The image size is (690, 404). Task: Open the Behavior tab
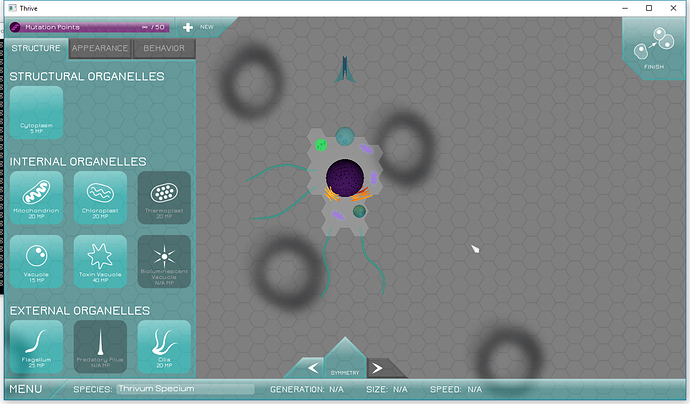tap(164, 48)
